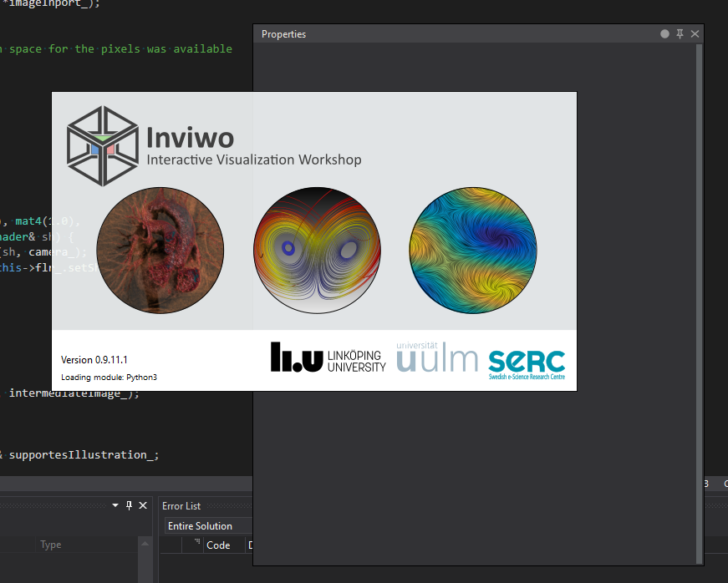Pin the Properties panel
The image size is (728, 583).
pos(680,34)
